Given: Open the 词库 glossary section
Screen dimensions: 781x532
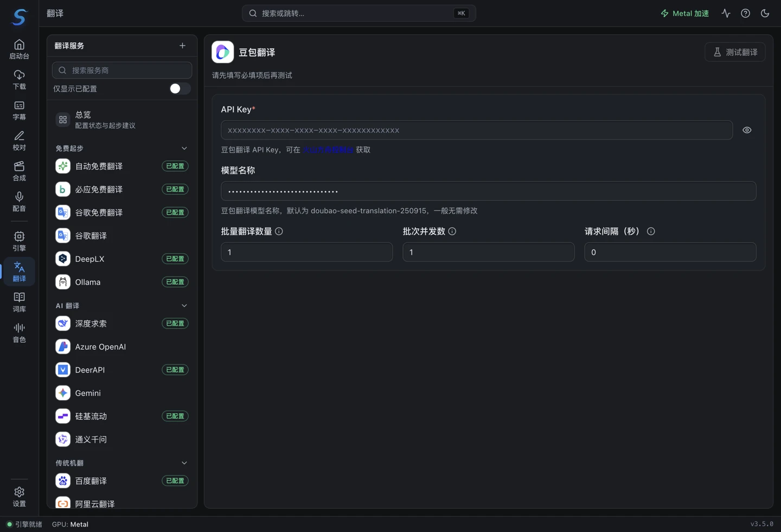Looking at the screenshot, I should [19, 302].
